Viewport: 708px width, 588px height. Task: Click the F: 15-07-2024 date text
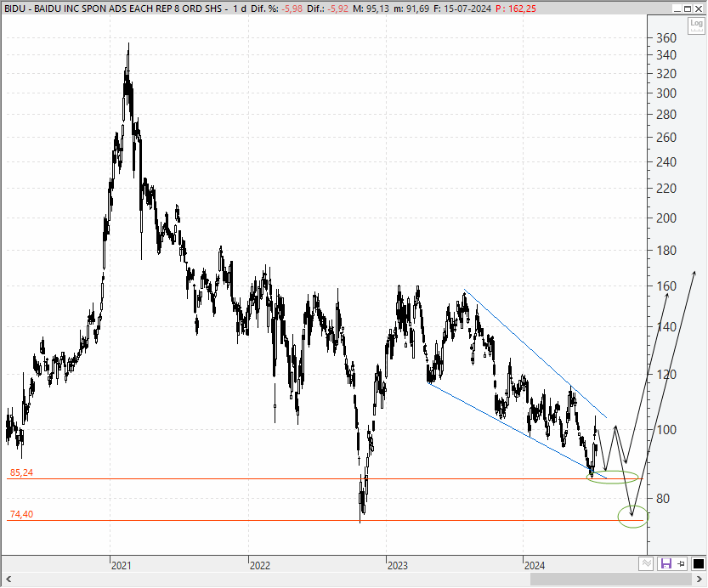[x=462, y=8]
